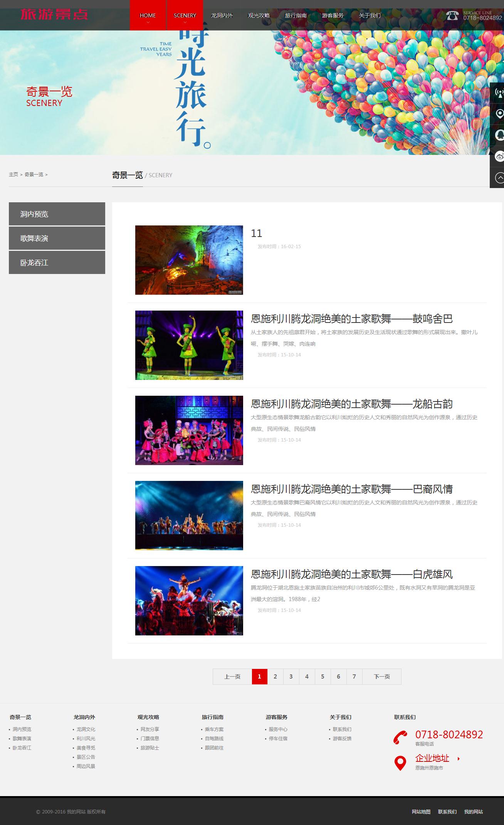Expand the HOME menu chevron

point(148,22)
